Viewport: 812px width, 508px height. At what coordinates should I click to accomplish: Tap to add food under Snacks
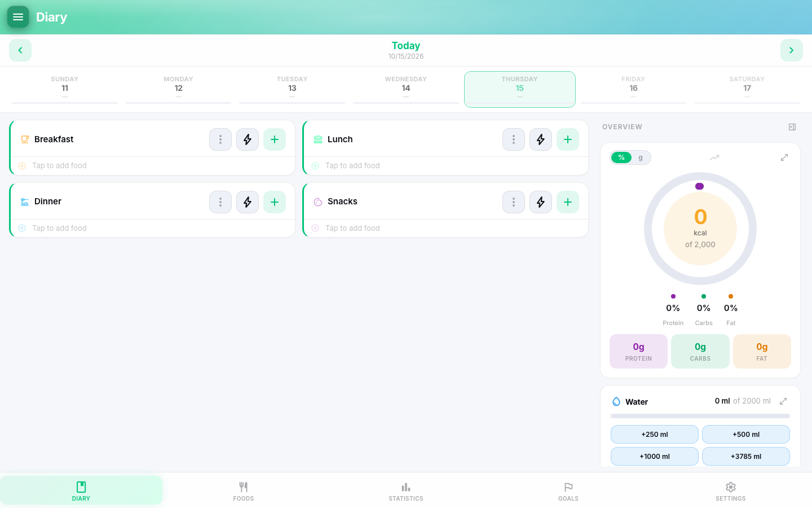coord(446,228)
